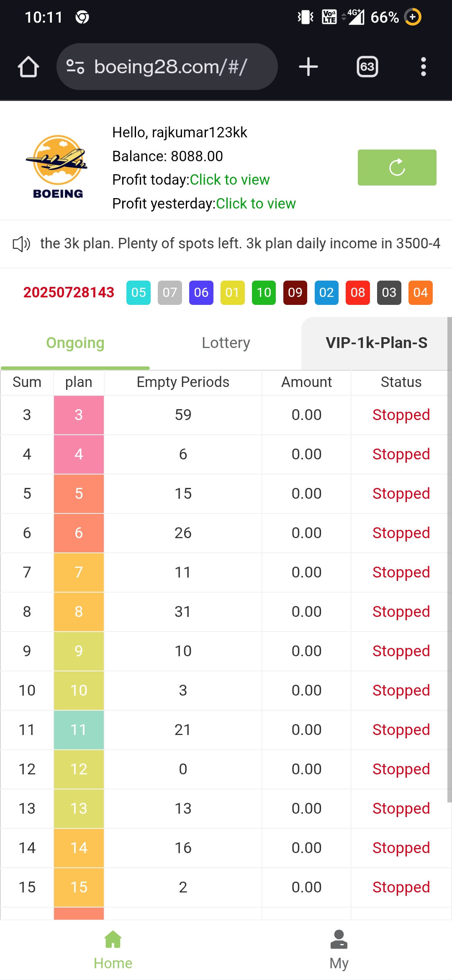The image size is (452, 980).
Task: Tap the pink plan 3 cell
Action: [x=79, y=415]
